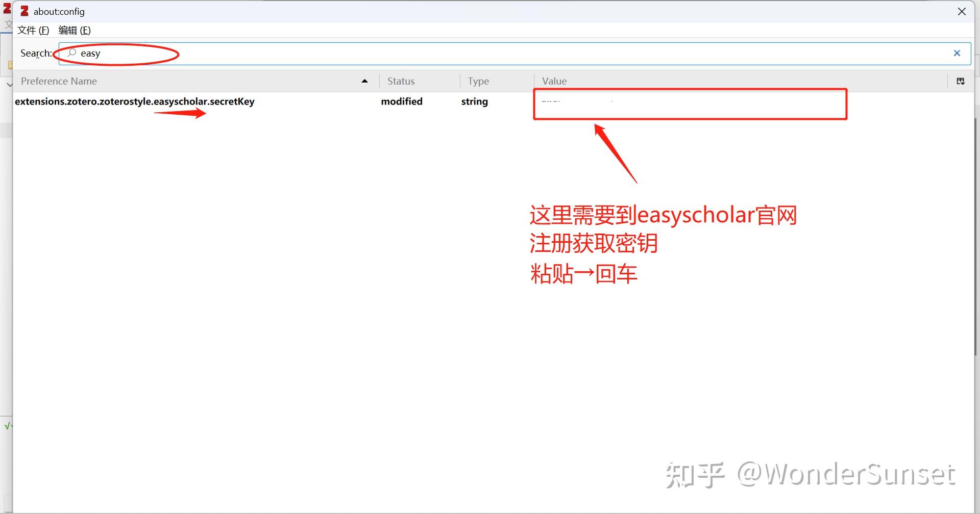Click the Status column header
The image size is (980, 514).
click(420, 81)
